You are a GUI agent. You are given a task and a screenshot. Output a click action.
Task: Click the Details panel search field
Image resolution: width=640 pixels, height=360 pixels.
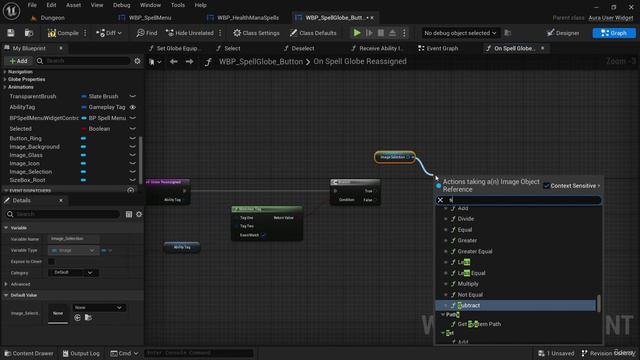[x=63, y=214]
